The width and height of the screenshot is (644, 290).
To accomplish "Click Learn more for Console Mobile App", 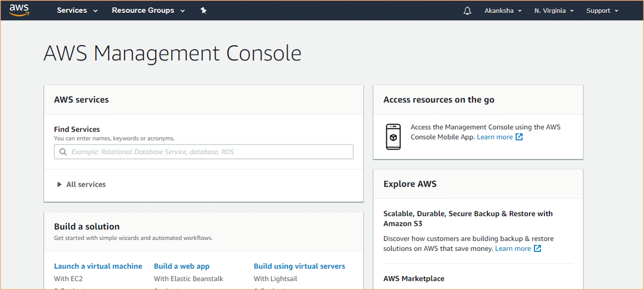I will (494, 137).
